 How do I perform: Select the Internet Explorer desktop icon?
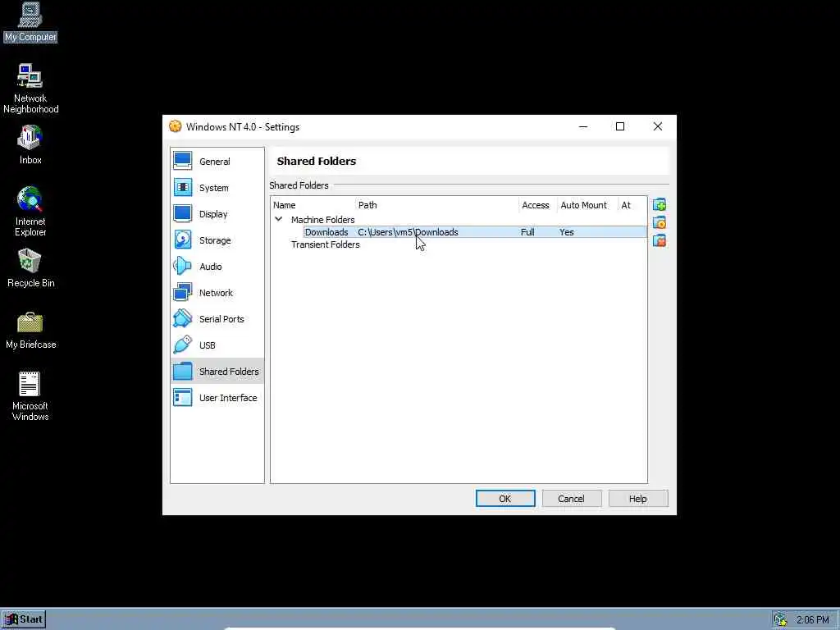click(x=30, y=211)
